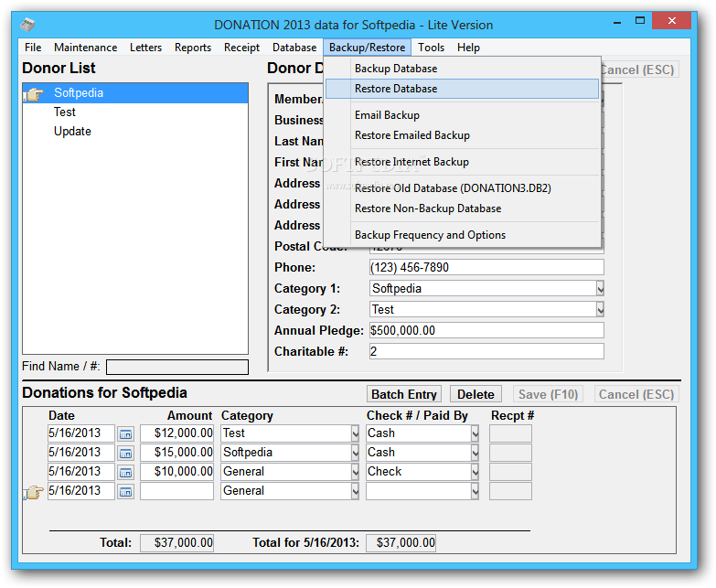Open the Tools menu
Screen dimensions: 716x588
[x=431, y=48]
